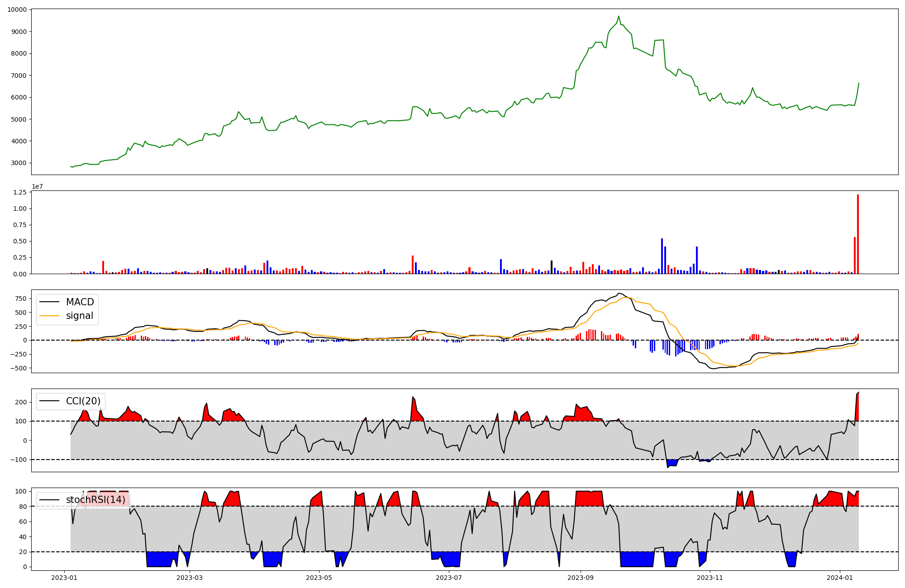Select the 2023-01 x-axis tick label

tap(64, 578)
